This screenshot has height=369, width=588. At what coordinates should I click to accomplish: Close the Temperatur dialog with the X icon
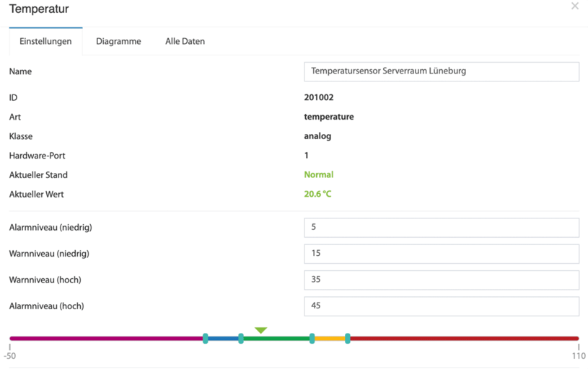[x=574, y=6]
